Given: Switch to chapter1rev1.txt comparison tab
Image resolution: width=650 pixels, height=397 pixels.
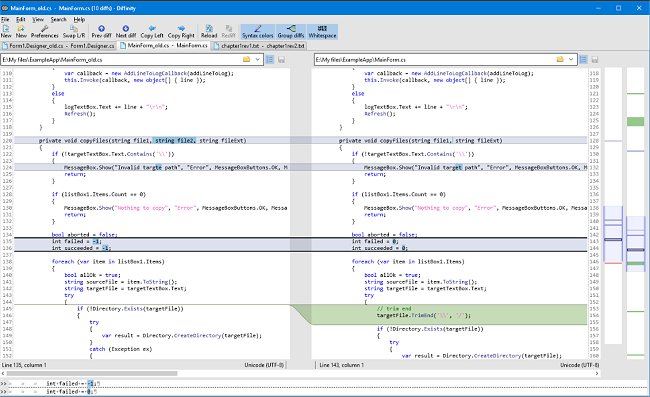Looking at the screenshot, I should (259, 46).
